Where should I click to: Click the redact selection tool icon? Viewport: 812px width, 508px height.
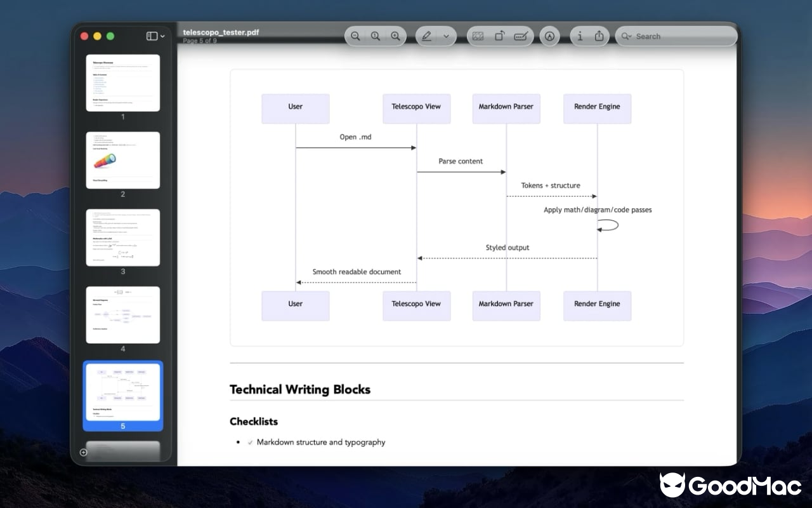(478, 36)
